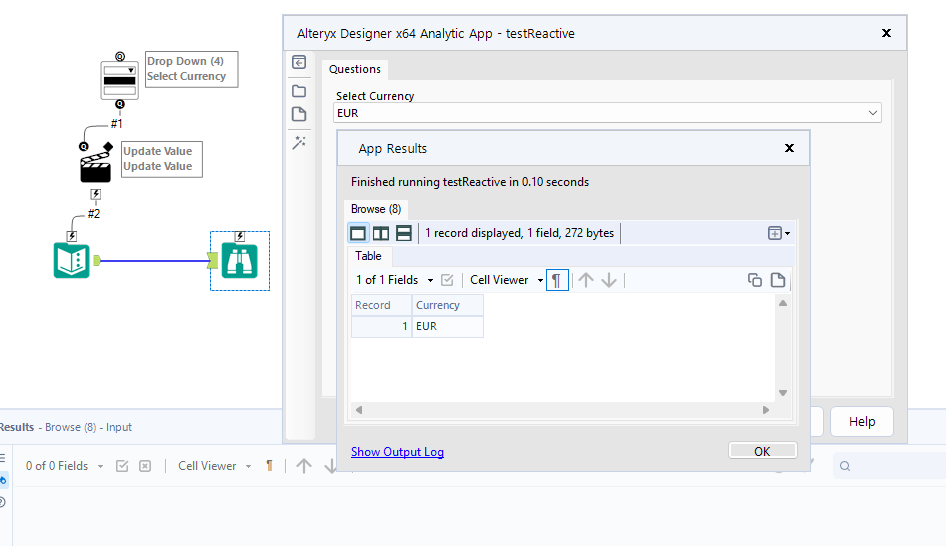Copy results with the copy icon
Image resolution: width=946 pixels, height=546 pixels.
point(755,280)
